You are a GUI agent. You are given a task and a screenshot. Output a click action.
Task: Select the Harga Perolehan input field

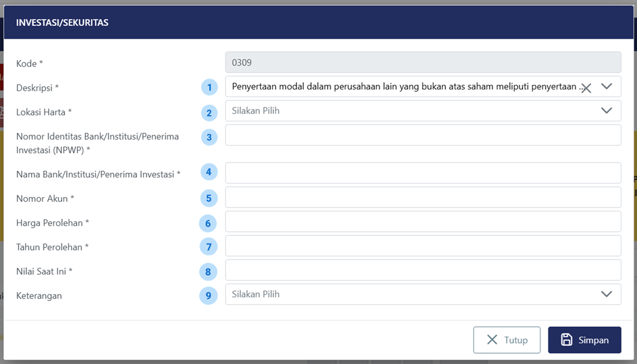[x=423, y=221]
